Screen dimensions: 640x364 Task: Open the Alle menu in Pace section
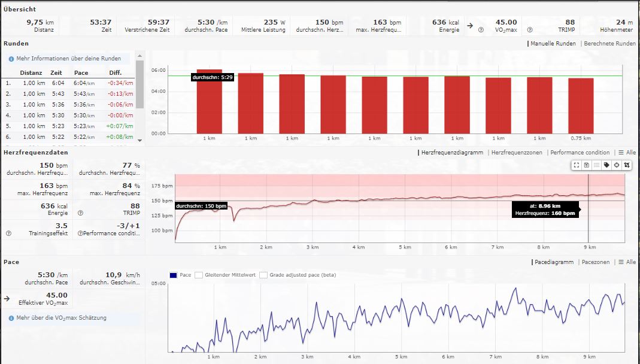(627, 262)
